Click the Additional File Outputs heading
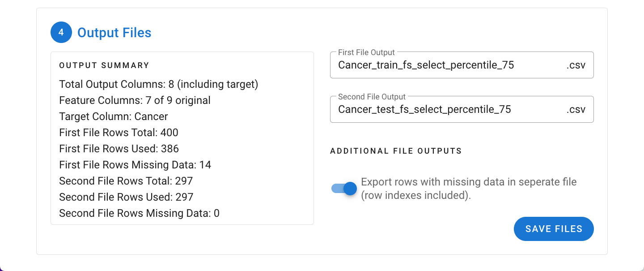The height and width of the screenshot is (271, 644). [x=396, y=151]
